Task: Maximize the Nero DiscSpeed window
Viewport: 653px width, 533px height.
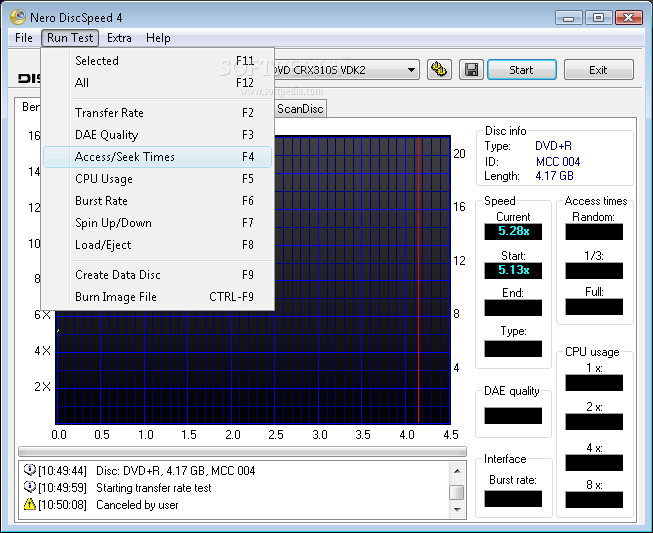Action: pos(598,17)
